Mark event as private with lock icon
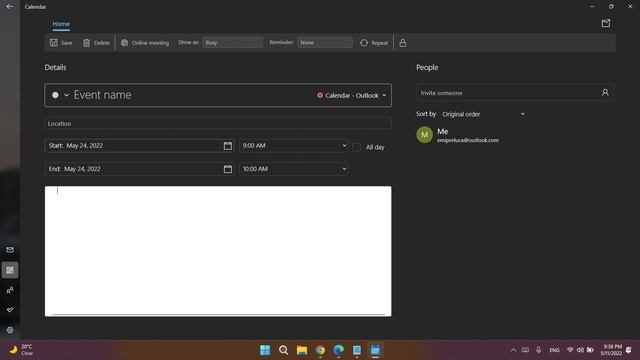This screenshot has height=360, width=640. click(402, 43)
